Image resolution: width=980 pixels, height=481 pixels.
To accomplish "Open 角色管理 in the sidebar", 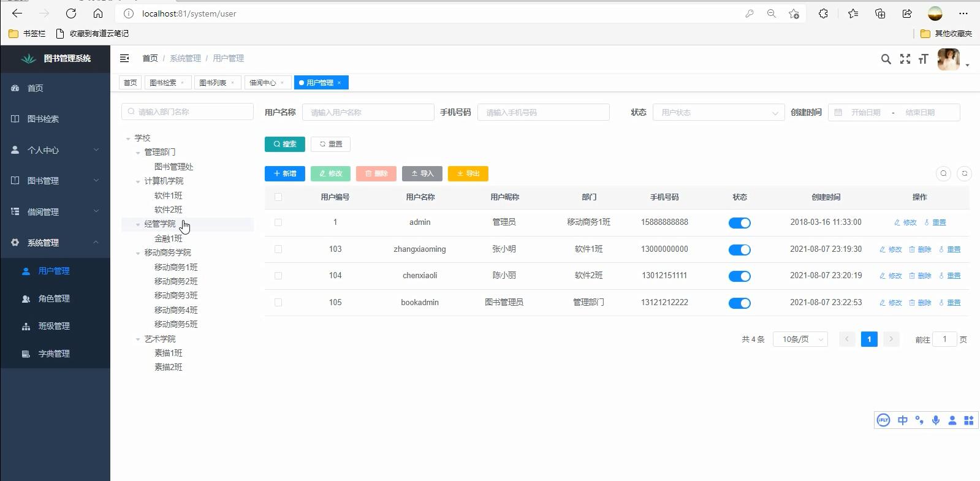I will (x=54, y=298).
